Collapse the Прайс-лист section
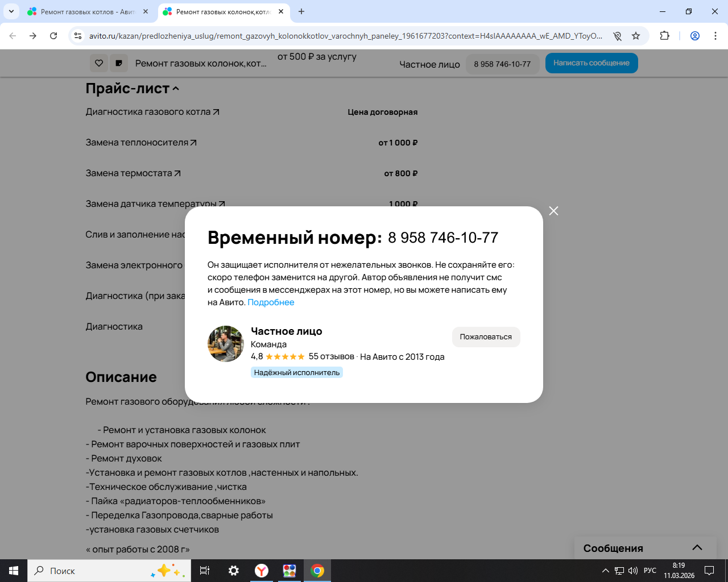Screen dimensions: 728x582 (x=176, y=89)
